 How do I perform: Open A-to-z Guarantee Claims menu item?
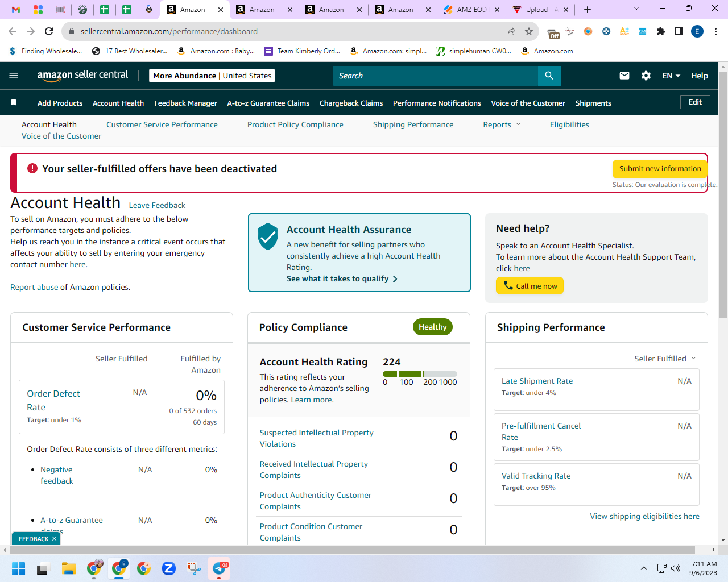click(268, 103)
